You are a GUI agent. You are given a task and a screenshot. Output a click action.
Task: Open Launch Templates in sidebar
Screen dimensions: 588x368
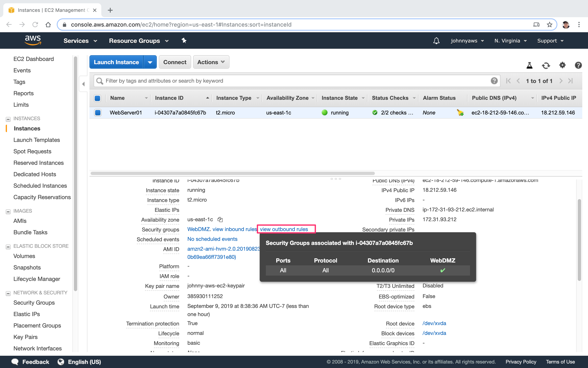[37, 140]
